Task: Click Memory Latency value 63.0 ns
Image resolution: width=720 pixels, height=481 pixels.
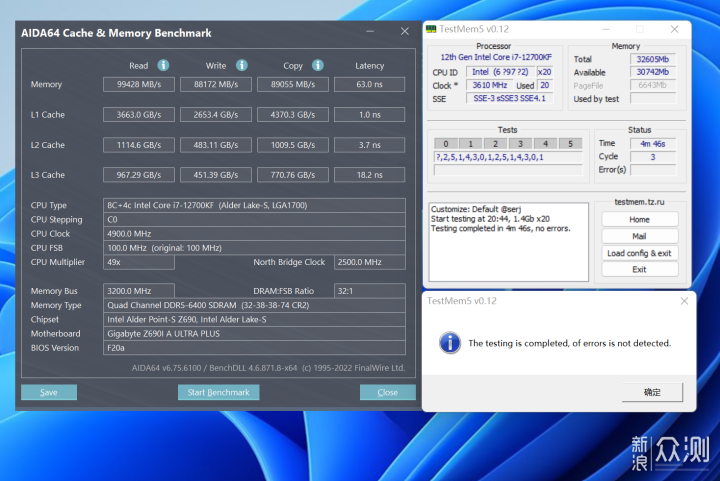Action: click(x=370, y=84)
